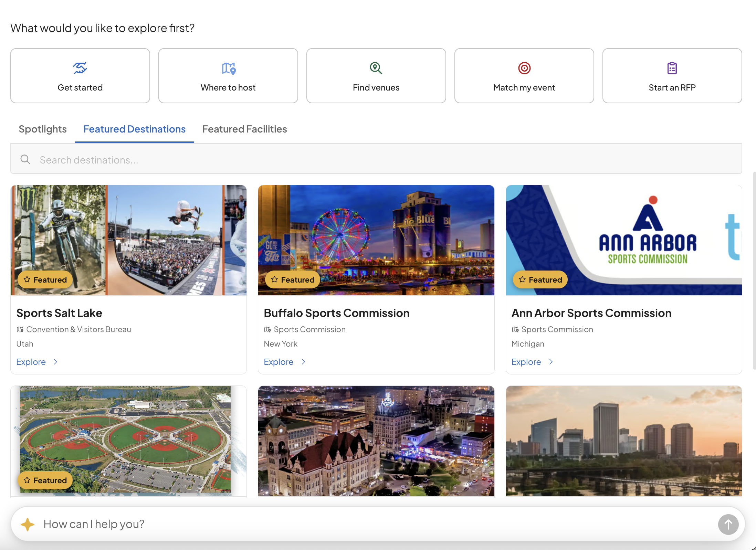
Task: Click the Convention & Visitors Bureau label
Action: [78, 329]
